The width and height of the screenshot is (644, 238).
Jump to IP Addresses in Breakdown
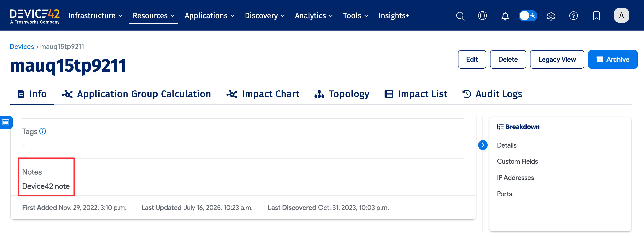coord(515,177)
